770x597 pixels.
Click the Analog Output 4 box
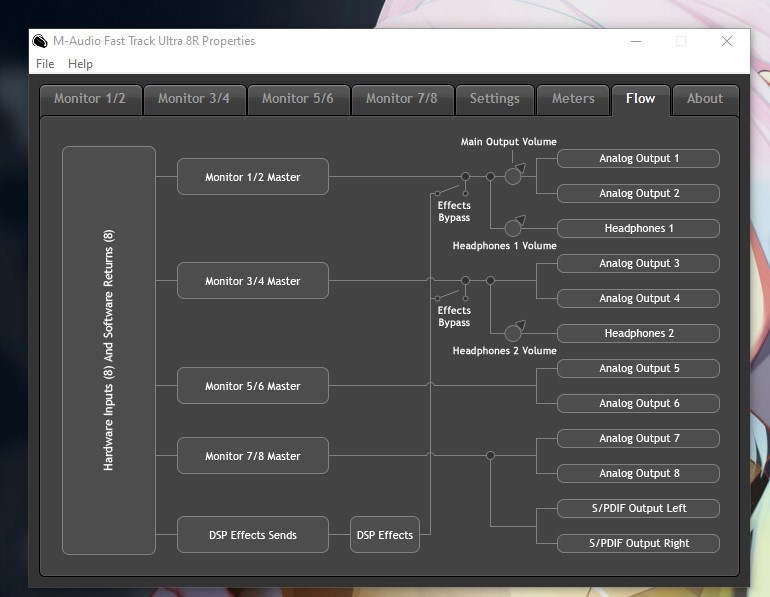point(638,298)
